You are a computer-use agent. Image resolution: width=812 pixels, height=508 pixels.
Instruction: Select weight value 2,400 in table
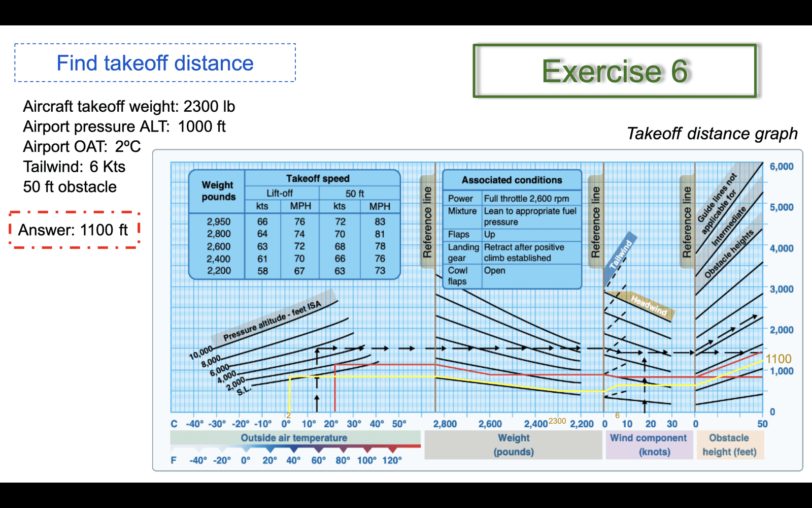[219, 259]
